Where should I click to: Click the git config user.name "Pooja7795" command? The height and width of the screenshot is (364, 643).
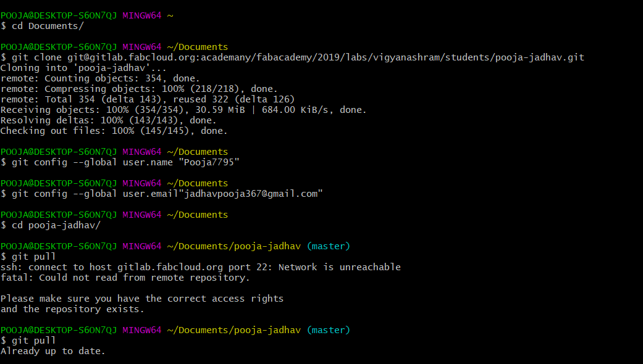(x=120, y=162)
